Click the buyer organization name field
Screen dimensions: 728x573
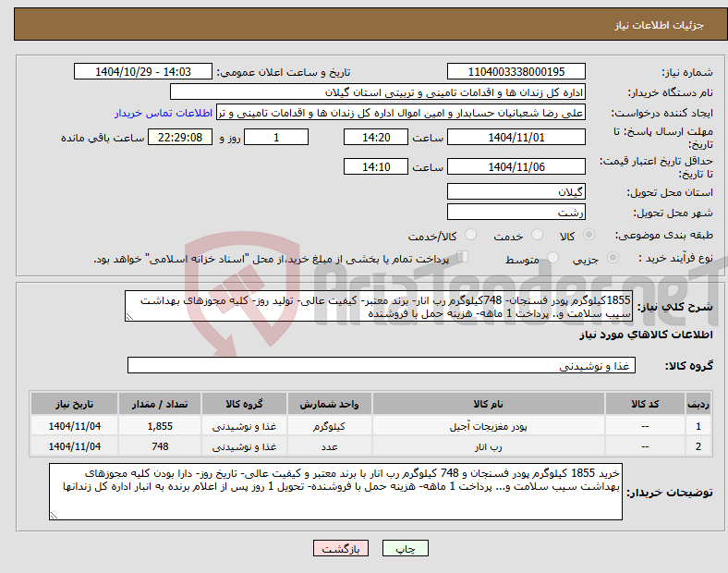[x=378, y=92]
